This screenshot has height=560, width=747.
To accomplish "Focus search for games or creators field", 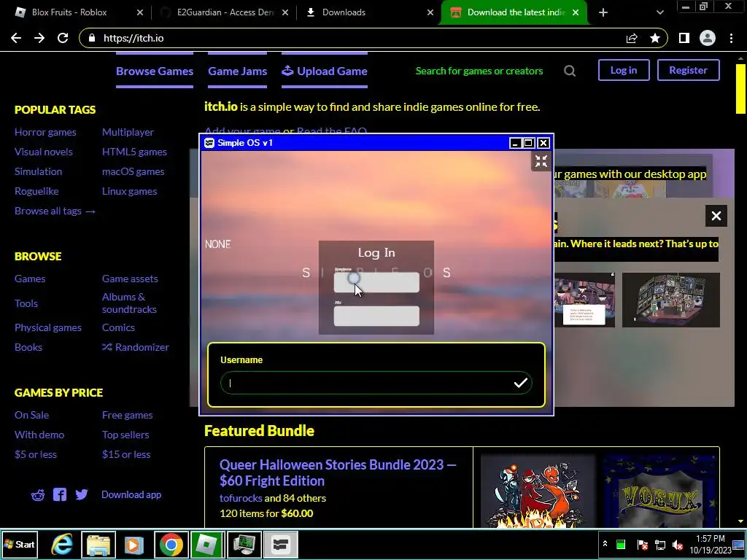I will click(479, 71).
